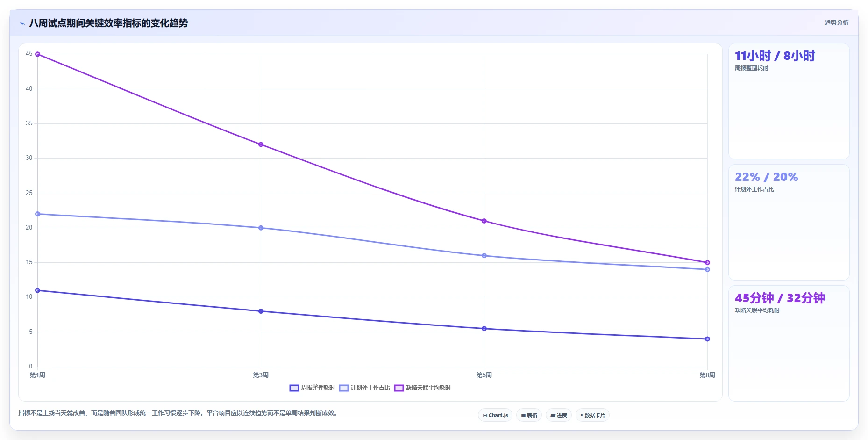Click the 11小时 / 8小时 card value
This screenshot has width=868, height=440.
[x=775, y=56]
